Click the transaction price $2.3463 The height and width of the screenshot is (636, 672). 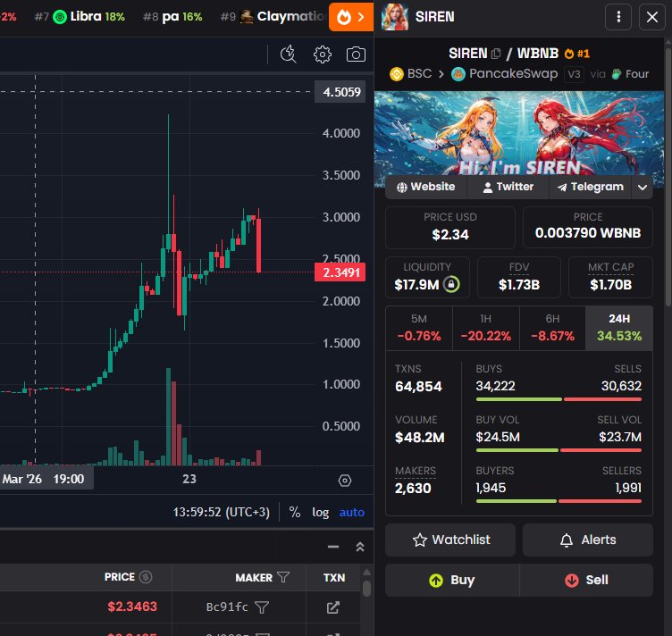132,607
